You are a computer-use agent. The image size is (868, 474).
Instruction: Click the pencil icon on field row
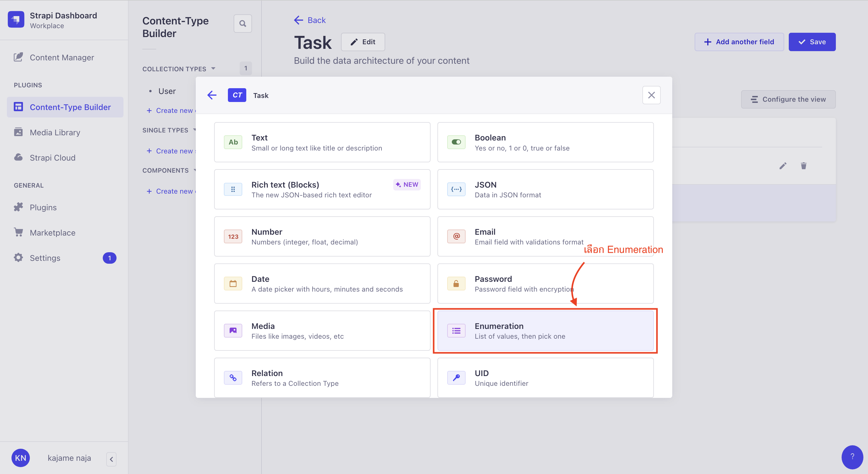coord(782,165)
